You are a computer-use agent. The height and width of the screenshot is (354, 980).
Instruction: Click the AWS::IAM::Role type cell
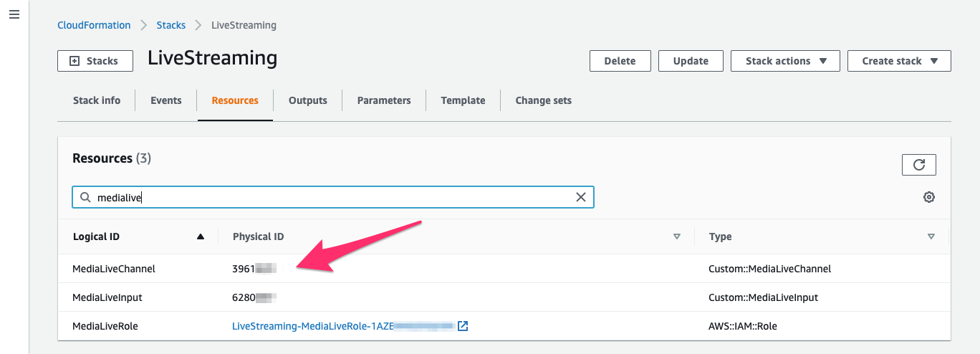tap(743, 326)
